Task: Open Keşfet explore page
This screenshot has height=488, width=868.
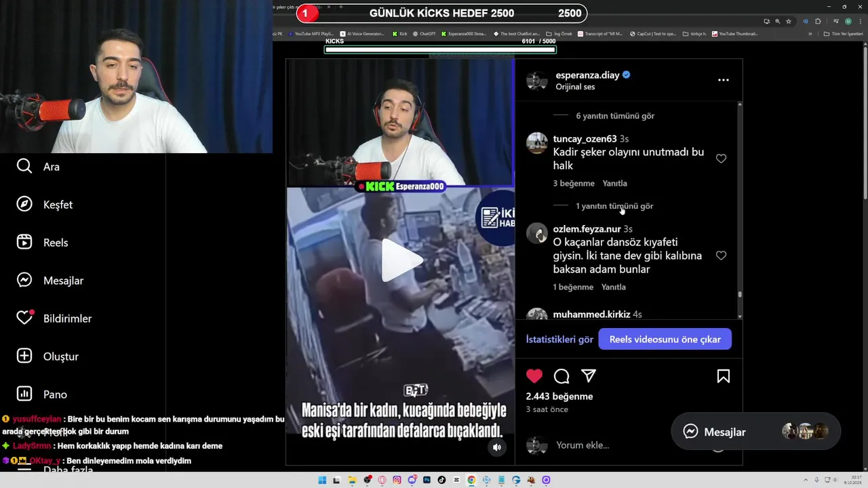Action: pos(45,205)
